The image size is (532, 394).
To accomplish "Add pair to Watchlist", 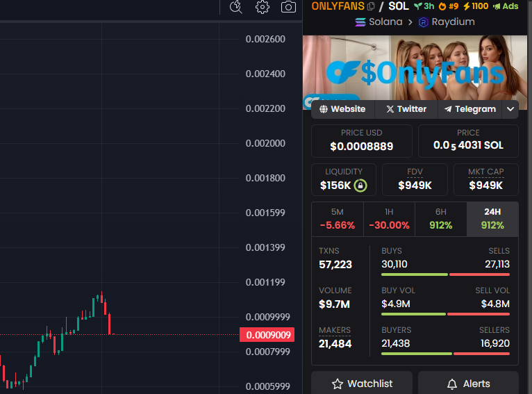I will (x=362, y=384).
